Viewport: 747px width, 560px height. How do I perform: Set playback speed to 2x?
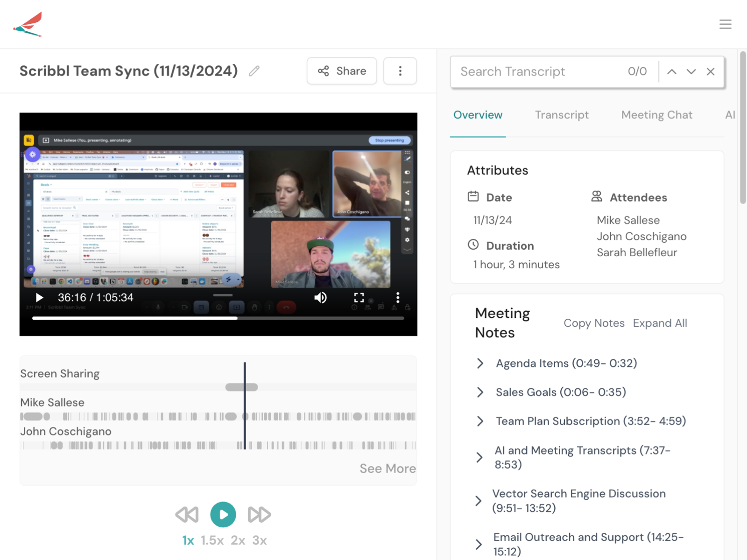(x=238, y=540)
